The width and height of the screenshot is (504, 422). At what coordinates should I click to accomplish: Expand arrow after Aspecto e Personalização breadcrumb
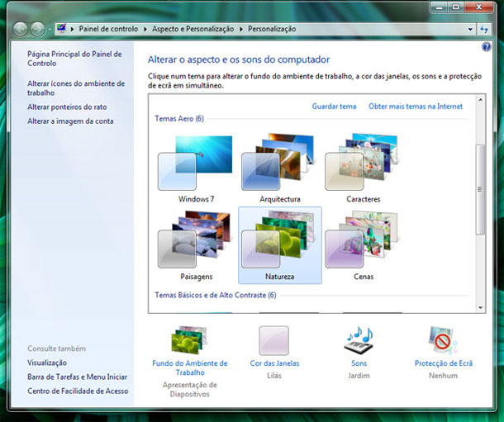(x=241, y=29)
